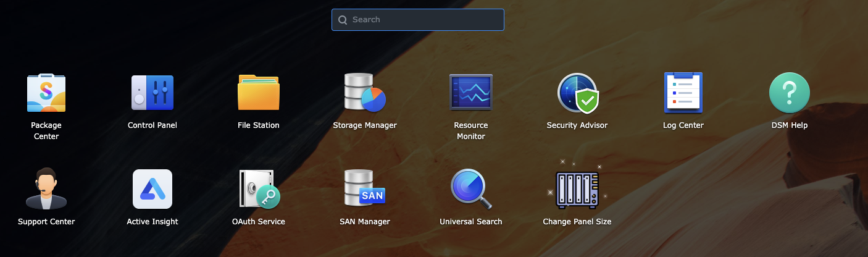The height and width of the screenshot is (257, 868).
Task: Click the "Resource Monitor" label text
Action: click(x=471, y=131)
